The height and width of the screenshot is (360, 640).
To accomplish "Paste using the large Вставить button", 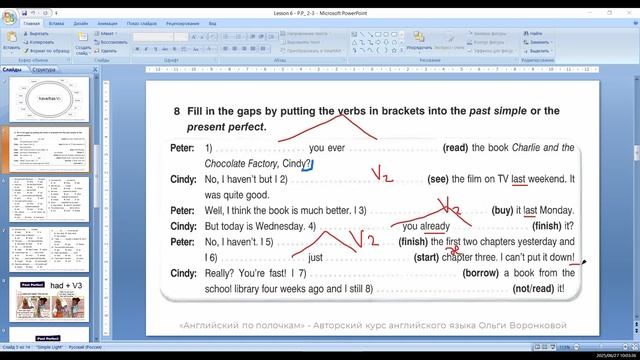I will tap(11, 42).
